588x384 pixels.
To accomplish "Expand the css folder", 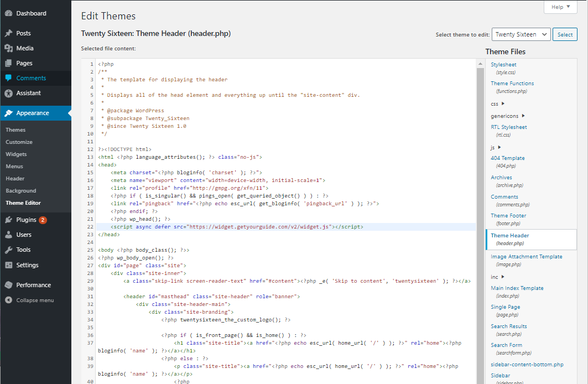I will pos(498,104).
